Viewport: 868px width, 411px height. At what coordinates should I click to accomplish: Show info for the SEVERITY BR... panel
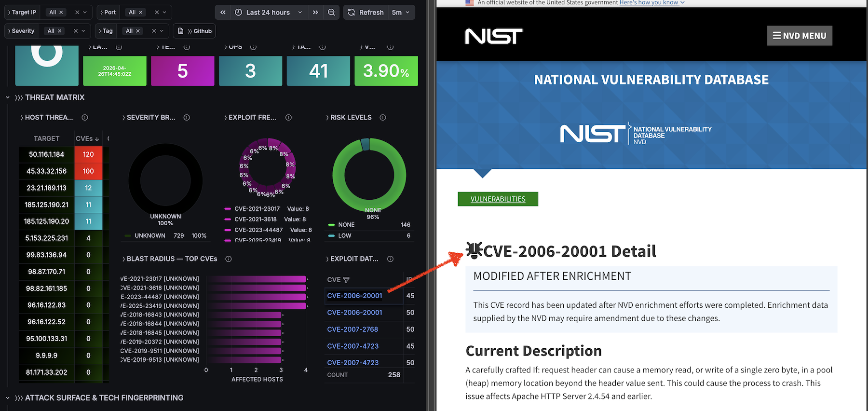pyautogui.click(x=187, y=118)
